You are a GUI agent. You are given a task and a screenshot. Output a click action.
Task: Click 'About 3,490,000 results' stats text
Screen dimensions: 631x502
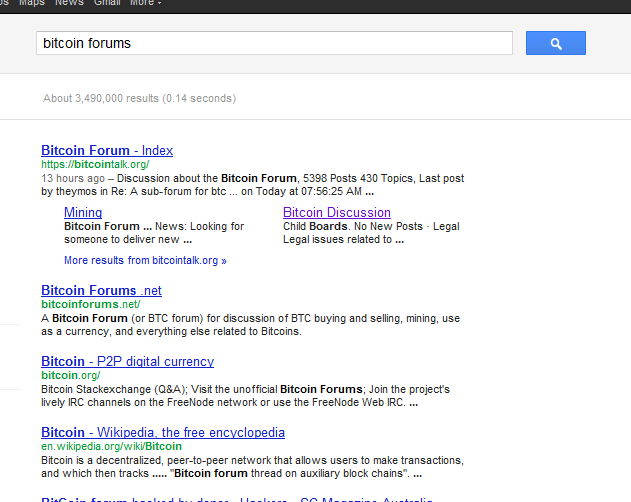(x=139, y=98)
